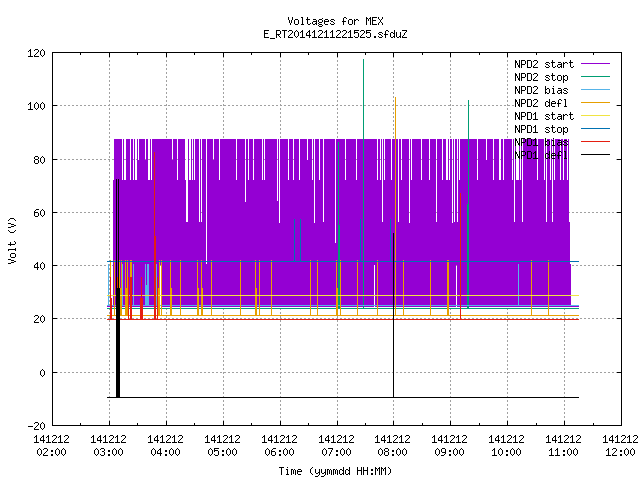Viewport: 640px width, 480px height.
Task: Click the 'Time (yymmdd HH:MM)' x-axis label
Action: [335, 471]
